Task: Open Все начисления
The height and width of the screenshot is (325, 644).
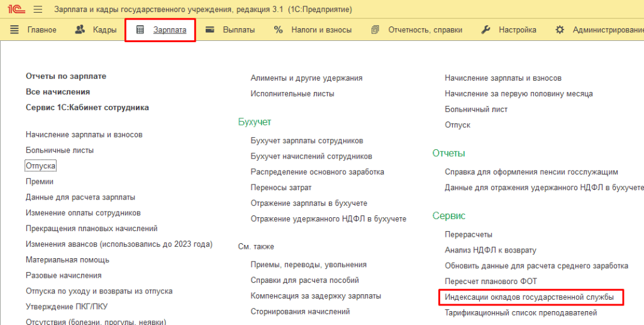Action: 58,92
